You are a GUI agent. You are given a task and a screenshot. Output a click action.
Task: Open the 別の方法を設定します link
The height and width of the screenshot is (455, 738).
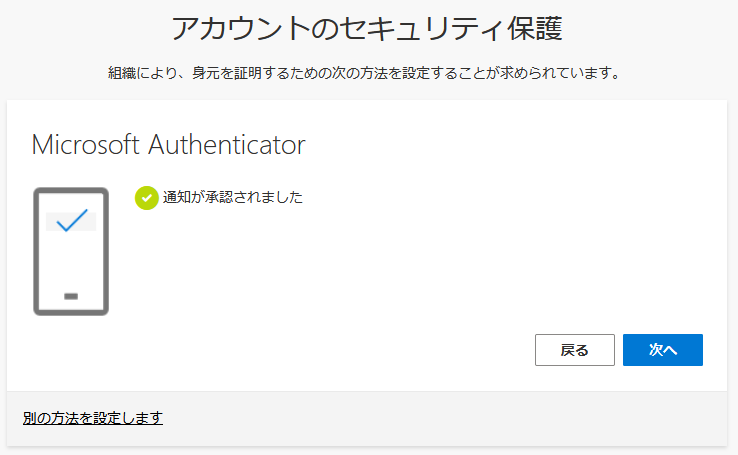click(x=92, y=418)
